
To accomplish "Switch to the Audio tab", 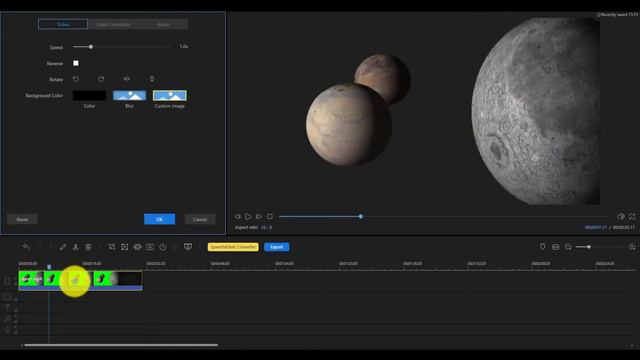I will [x=163, y=24].
